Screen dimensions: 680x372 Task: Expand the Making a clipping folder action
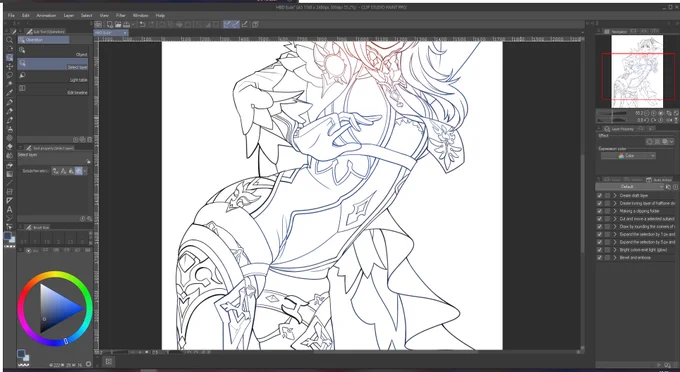coord(615,211)
